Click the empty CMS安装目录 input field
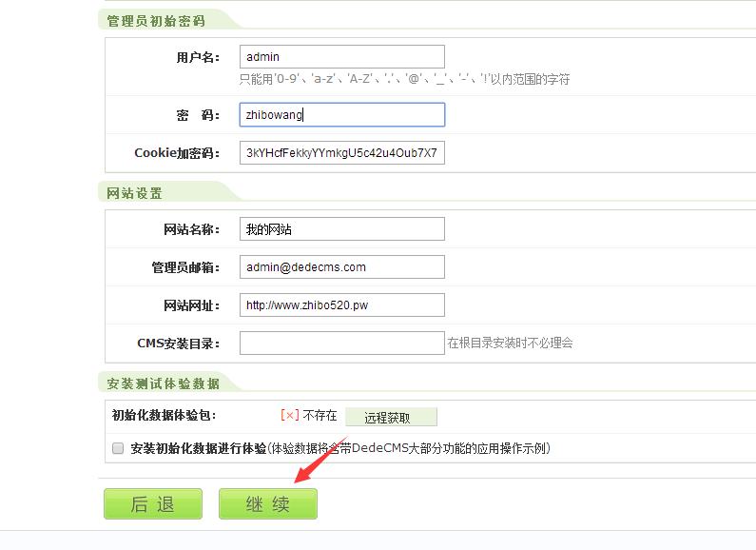756x550 pixels. [x=341, y=344]
